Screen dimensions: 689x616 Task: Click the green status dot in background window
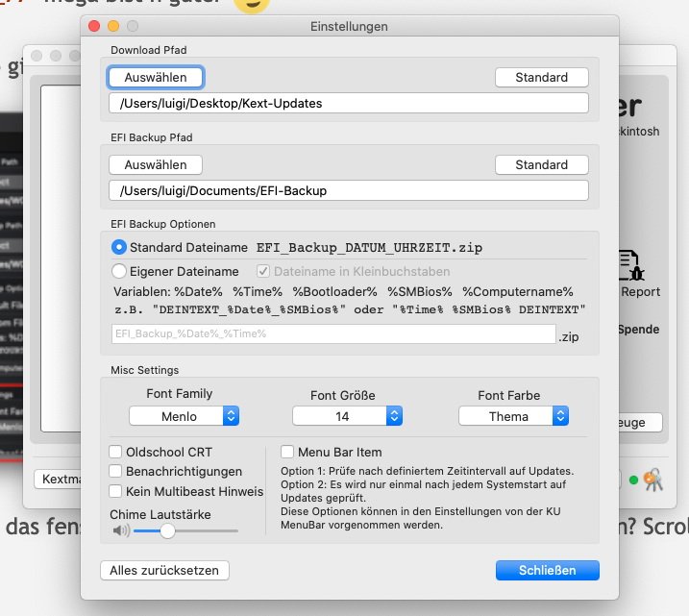pyautogui.click(x=633, y=480)
